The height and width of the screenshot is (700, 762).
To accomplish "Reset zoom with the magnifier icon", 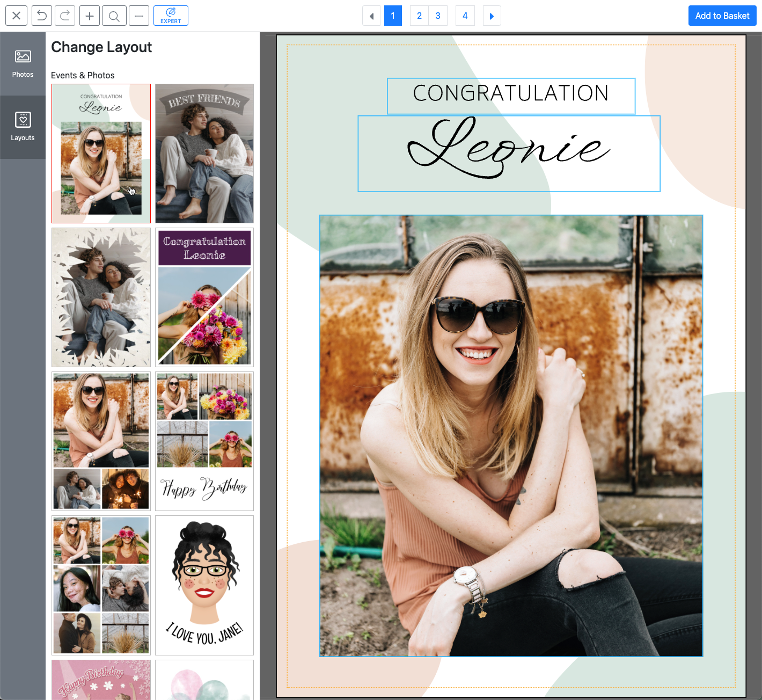I will [114, 16].
